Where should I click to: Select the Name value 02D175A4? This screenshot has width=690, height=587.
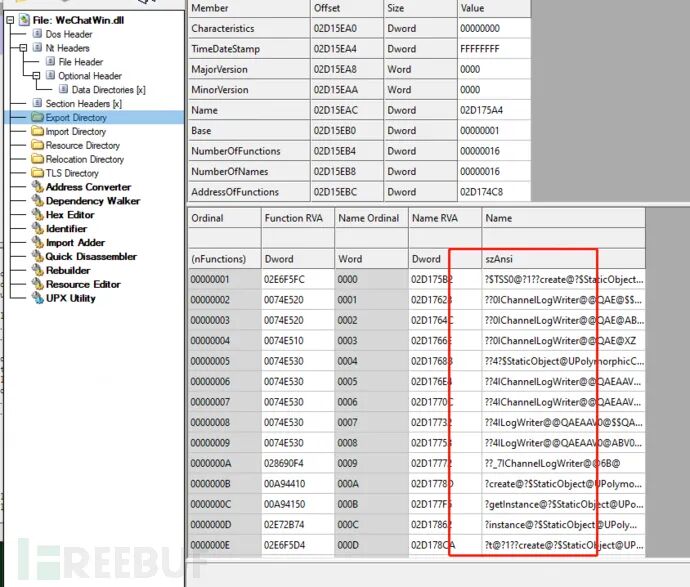(494, 110)
